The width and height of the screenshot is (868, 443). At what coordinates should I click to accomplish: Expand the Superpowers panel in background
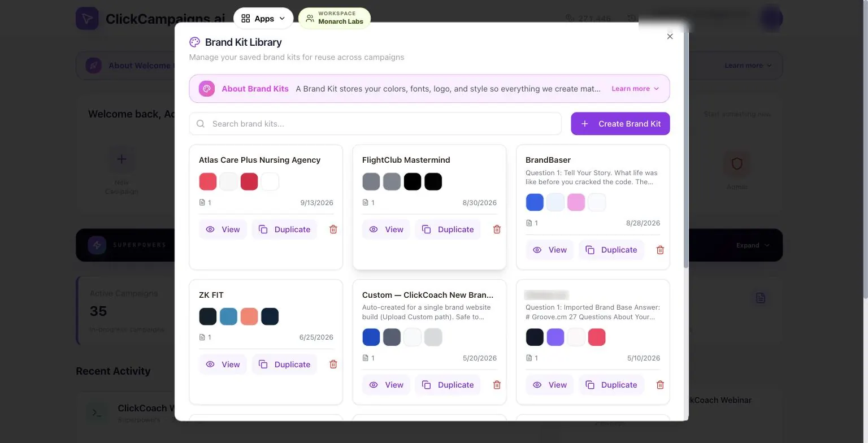tap(753, 245)
